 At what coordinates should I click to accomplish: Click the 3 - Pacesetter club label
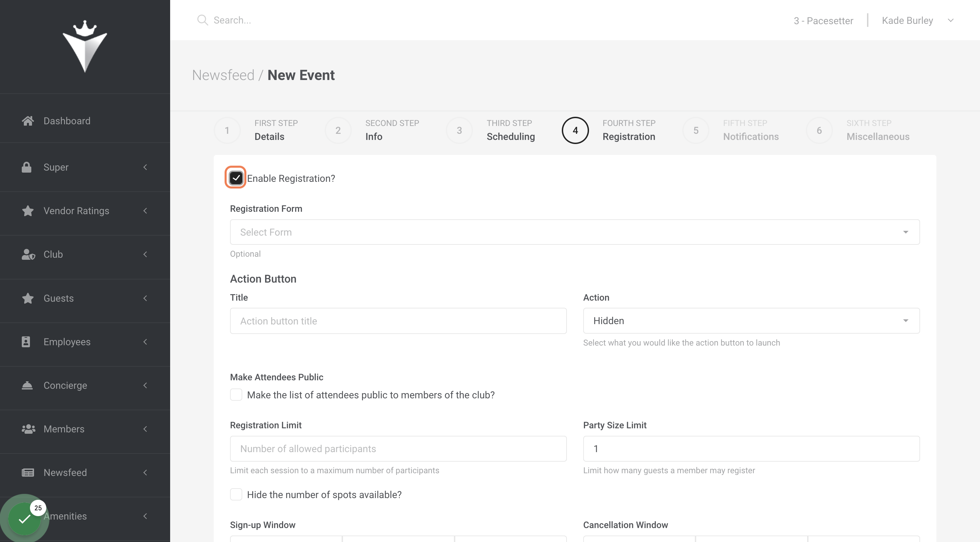click(823, 20)
